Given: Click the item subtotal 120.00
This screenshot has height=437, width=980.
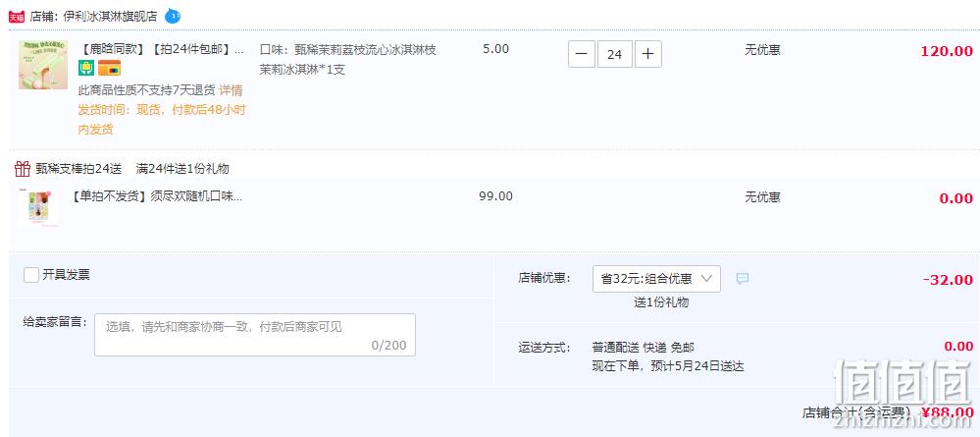Looking at the screenshot, I should coord(947,51).
